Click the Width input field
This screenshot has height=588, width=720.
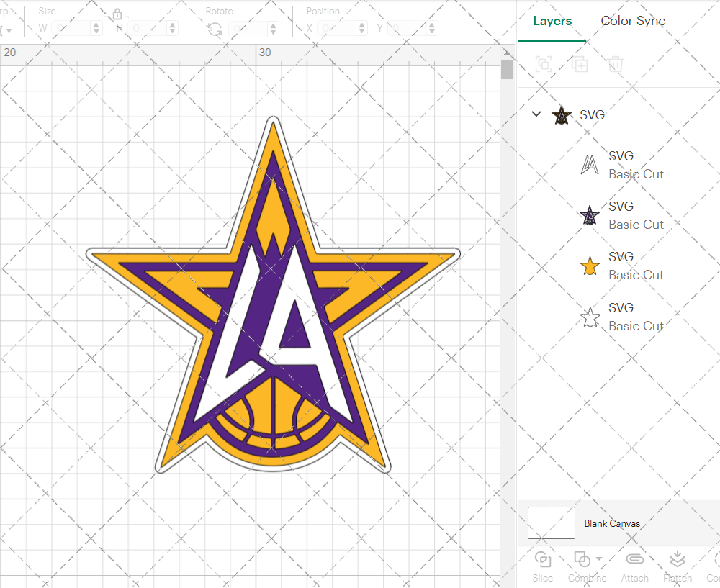point(71,29)
